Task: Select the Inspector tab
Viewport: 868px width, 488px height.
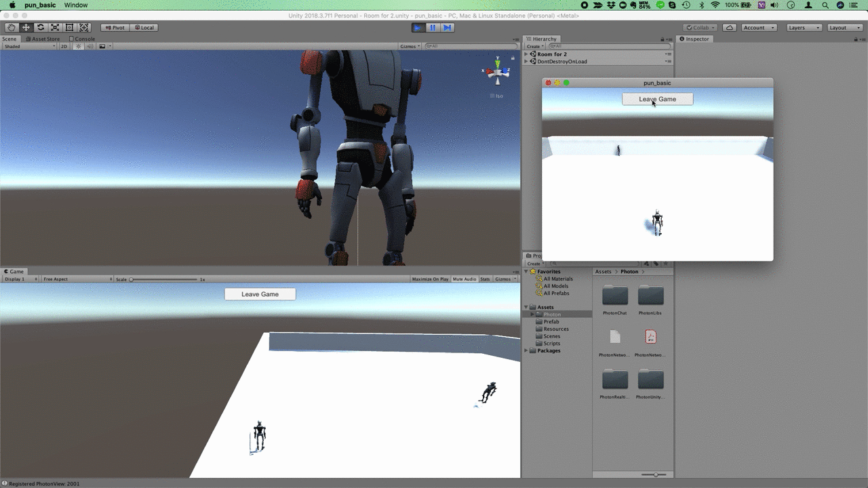Action: tap(695, 39)
